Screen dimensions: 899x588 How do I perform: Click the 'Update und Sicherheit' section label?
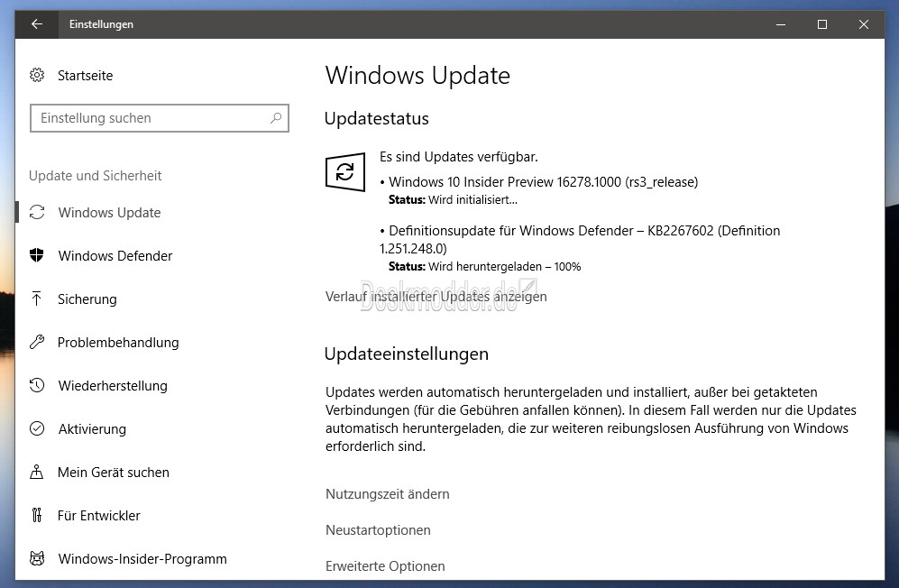(x=96, y=176)
